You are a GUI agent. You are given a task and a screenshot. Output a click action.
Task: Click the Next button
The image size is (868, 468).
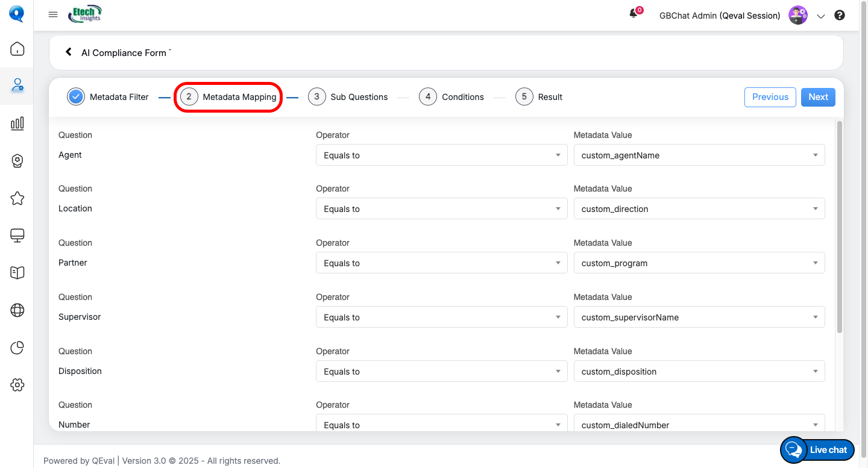(818, 97)
